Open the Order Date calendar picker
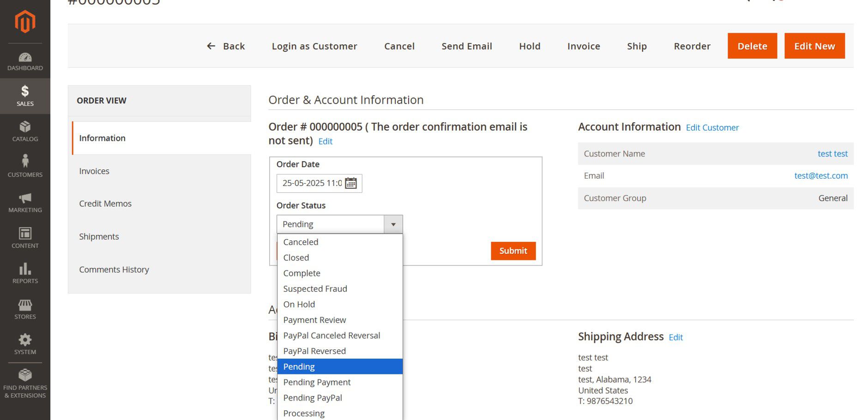Viewport: 868px width, 420px height. 351,183
